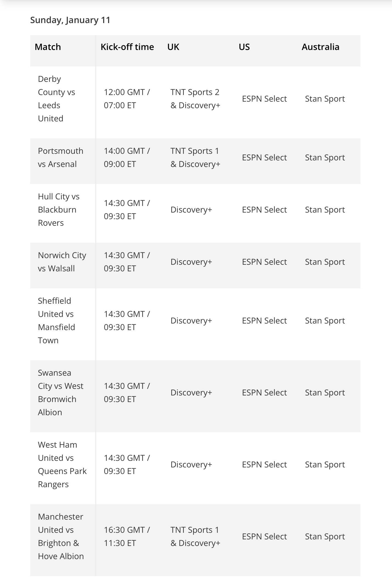Click the 16:30 GMT kick-off time

coord(127,536)
